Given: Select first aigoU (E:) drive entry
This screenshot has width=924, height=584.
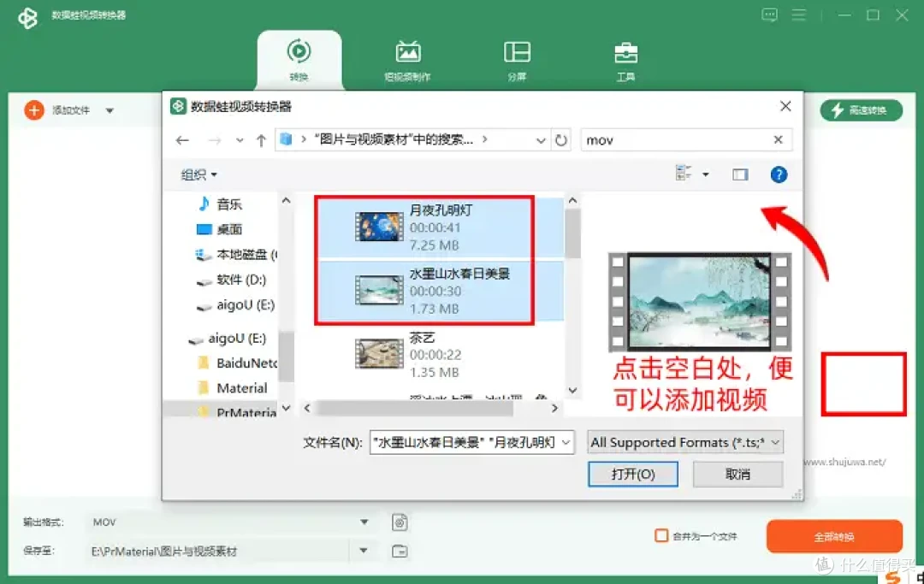Looking at the screenshot, I should [x=235, y=305].
